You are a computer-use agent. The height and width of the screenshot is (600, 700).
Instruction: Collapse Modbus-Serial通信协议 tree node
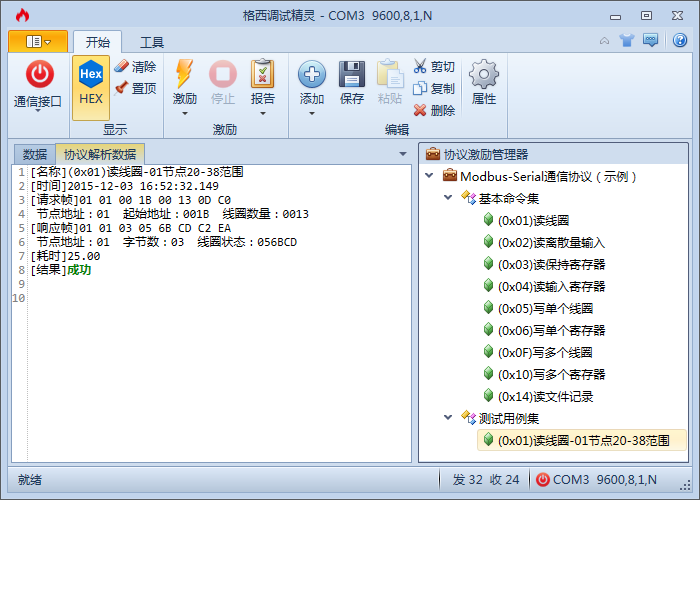coord(429,175)
